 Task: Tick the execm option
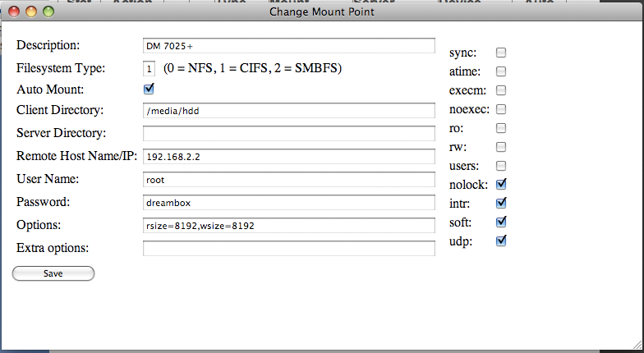click(501, 90)
